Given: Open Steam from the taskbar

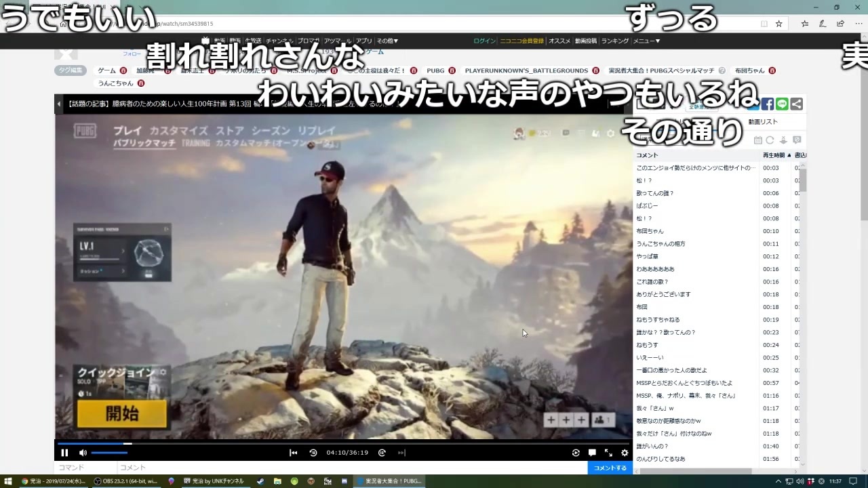Looking at the screenshot, I should point(260,481).
